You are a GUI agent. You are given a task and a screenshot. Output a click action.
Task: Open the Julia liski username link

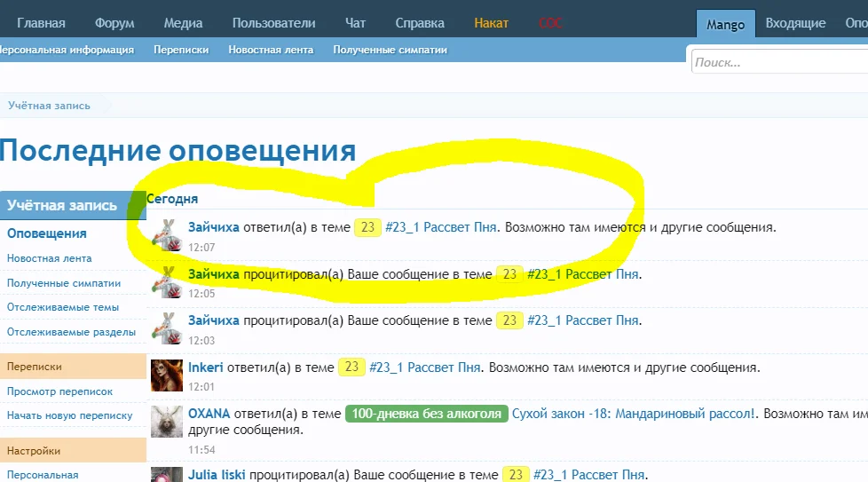217,475
